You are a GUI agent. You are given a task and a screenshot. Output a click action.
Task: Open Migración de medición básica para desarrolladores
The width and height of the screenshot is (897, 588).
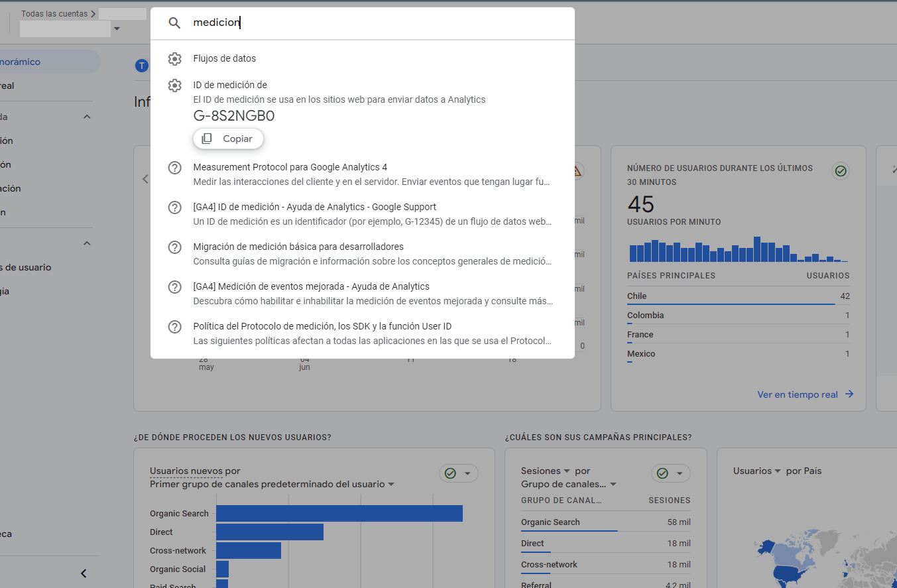point(363,254)
